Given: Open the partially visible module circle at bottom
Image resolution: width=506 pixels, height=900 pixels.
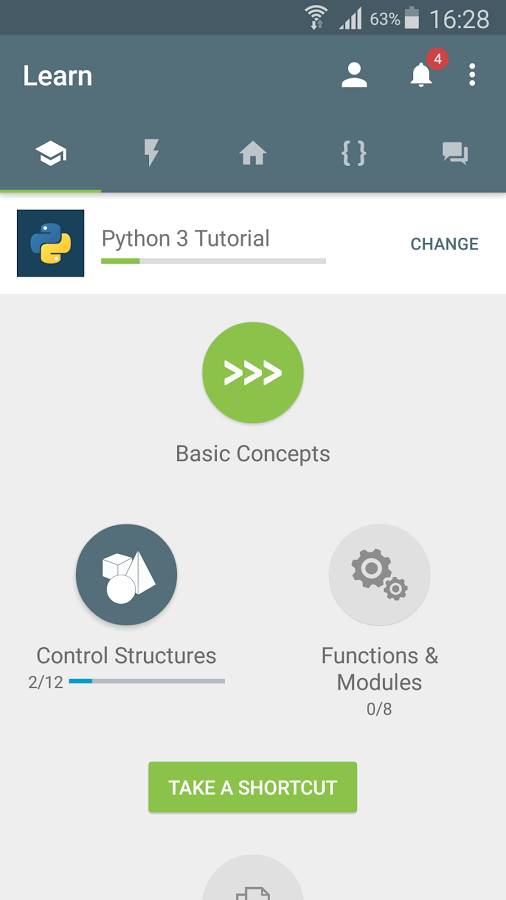Looking at the screenshot, I should [253, 878].
